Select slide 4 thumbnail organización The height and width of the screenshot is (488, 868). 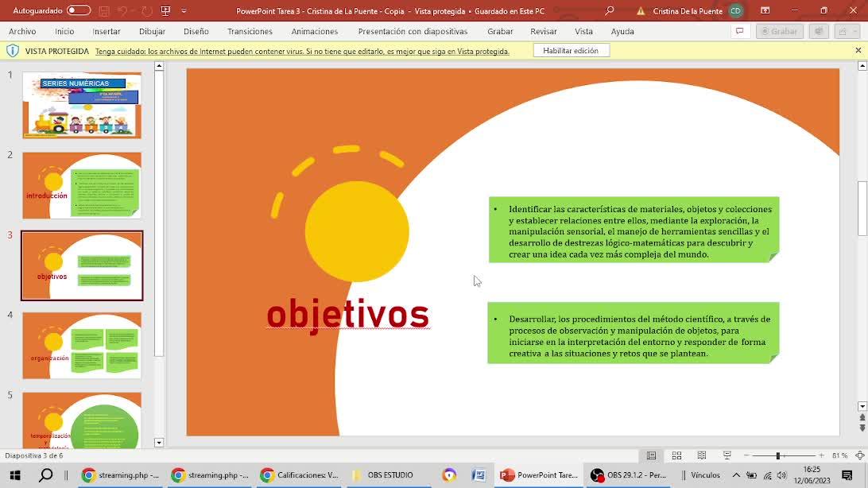[x=82, y=346]
